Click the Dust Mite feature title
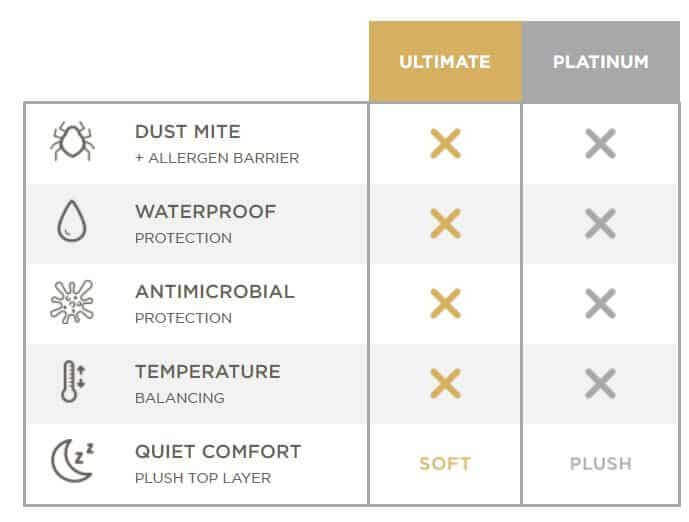 (188, 132)
